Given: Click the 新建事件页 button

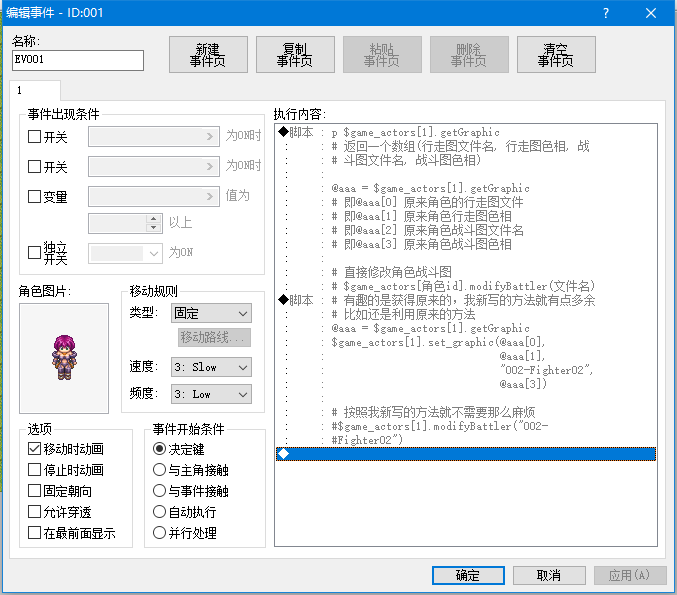Looking at the screenshot, I should 208,54.
